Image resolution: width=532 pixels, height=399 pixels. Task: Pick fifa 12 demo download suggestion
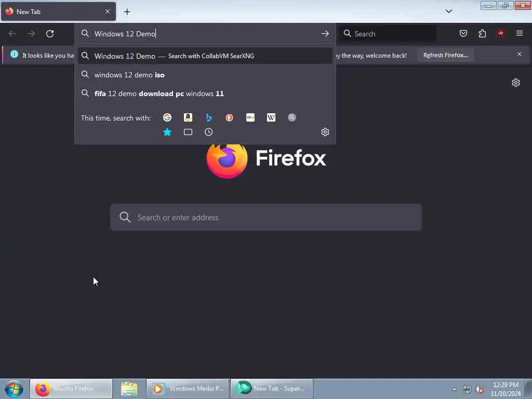pyautogui.click(x=205, y=94)
